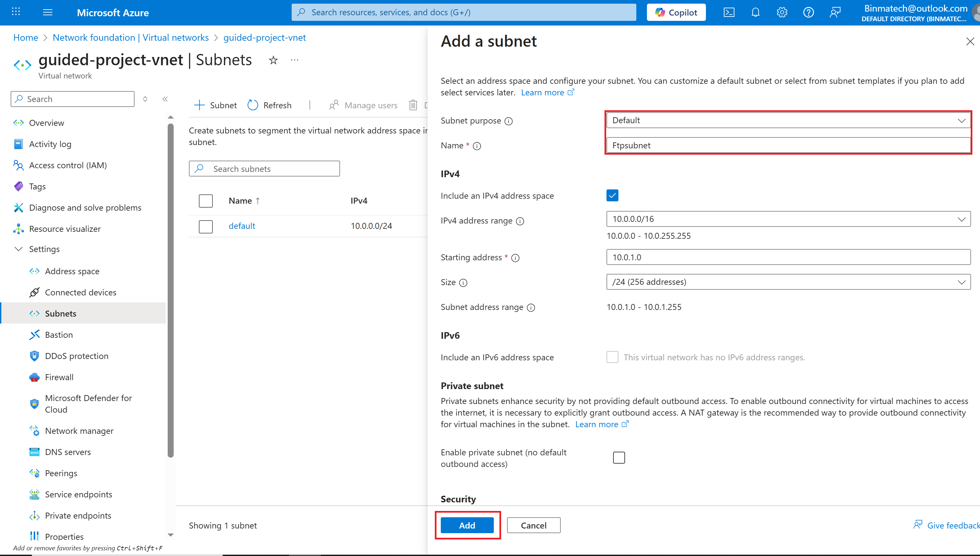Open Cloud Shell from top bar

728,13
